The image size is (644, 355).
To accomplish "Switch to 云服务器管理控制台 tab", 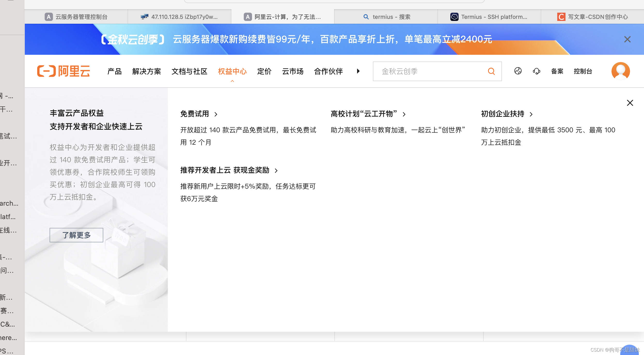I will (76, 17).
